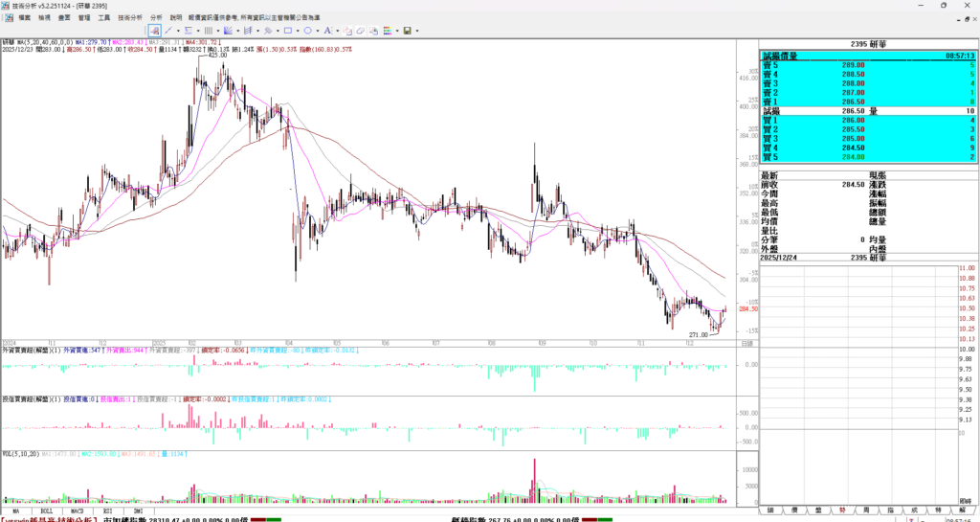Click the 賣1 price row 286.50
Screen dimensions: 980x522
[x=852, y=102]
